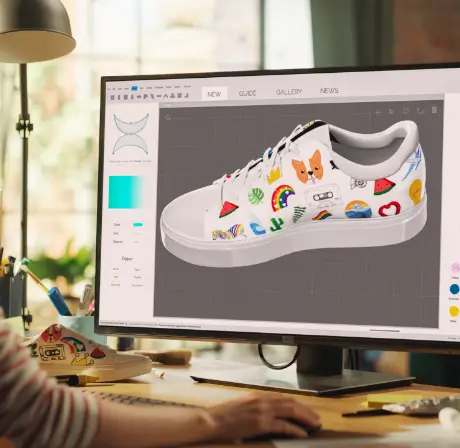Screen dimensions: 460x448
Task: Click the curved shape pattern thumbnail
Action: [131, 134]
